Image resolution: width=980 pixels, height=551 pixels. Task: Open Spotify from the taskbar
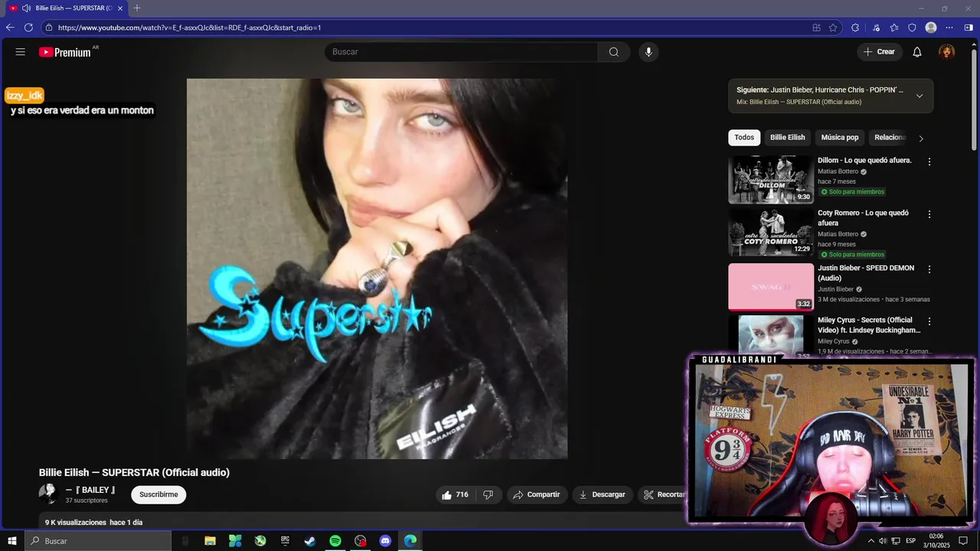335,541
